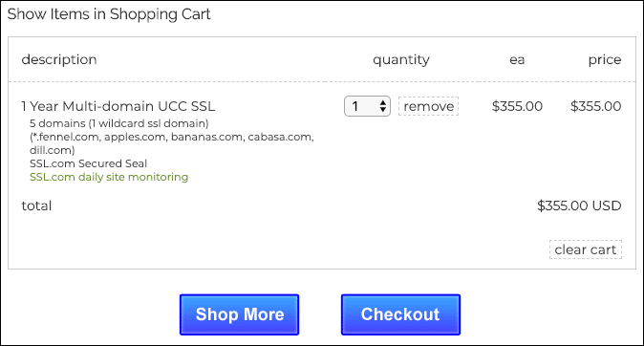Click the each price $355.00 under ea

click(517, 106)
